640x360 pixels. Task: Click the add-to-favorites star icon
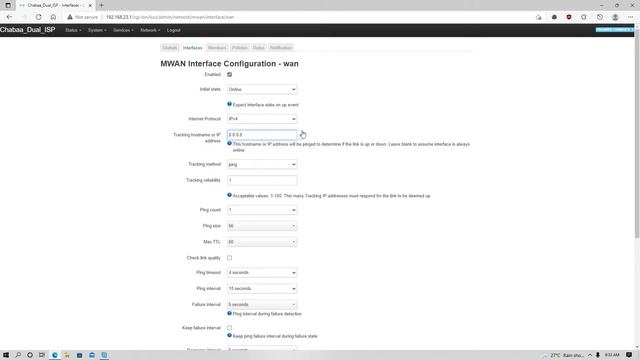(539, 17)
